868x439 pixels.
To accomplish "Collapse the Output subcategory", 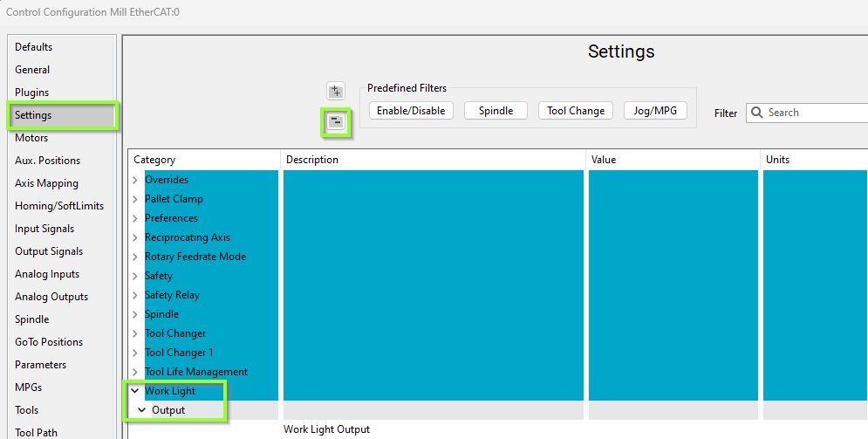I will pos(142,410).
